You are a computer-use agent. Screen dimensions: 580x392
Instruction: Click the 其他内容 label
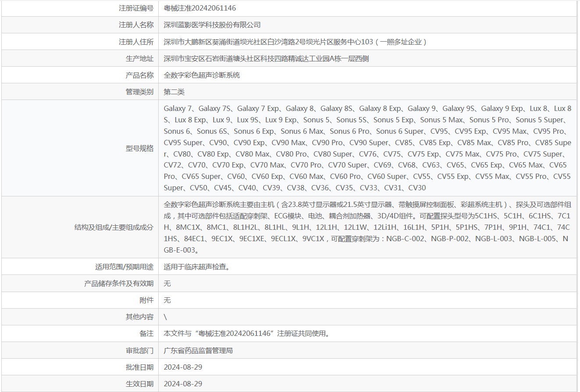point(140,317)
